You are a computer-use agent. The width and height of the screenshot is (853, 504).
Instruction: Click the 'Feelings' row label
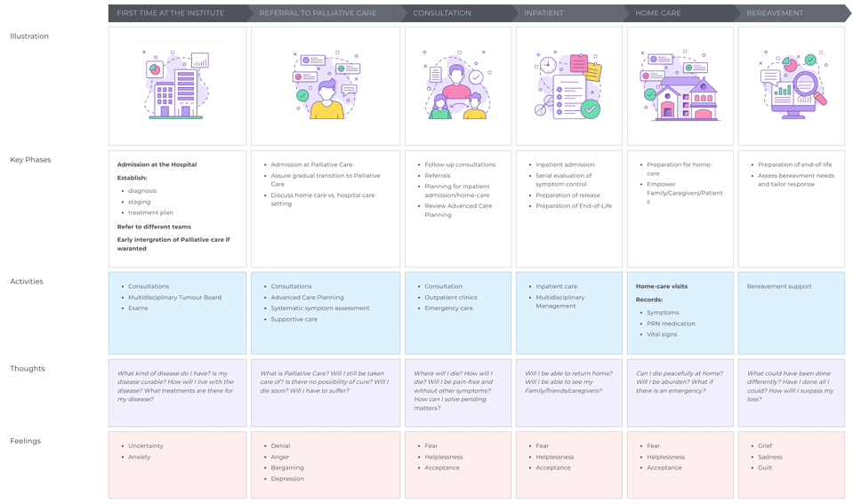point(25,441)
